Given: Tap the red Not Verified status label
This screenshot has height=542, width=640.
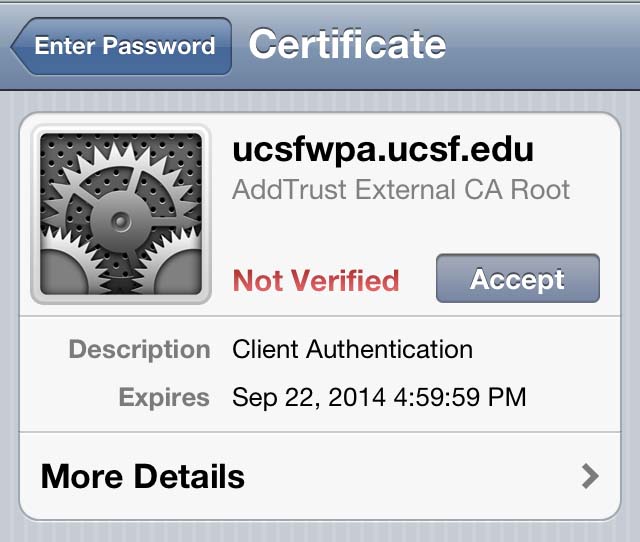Looking at the screenshot, I should click(316, 281).
